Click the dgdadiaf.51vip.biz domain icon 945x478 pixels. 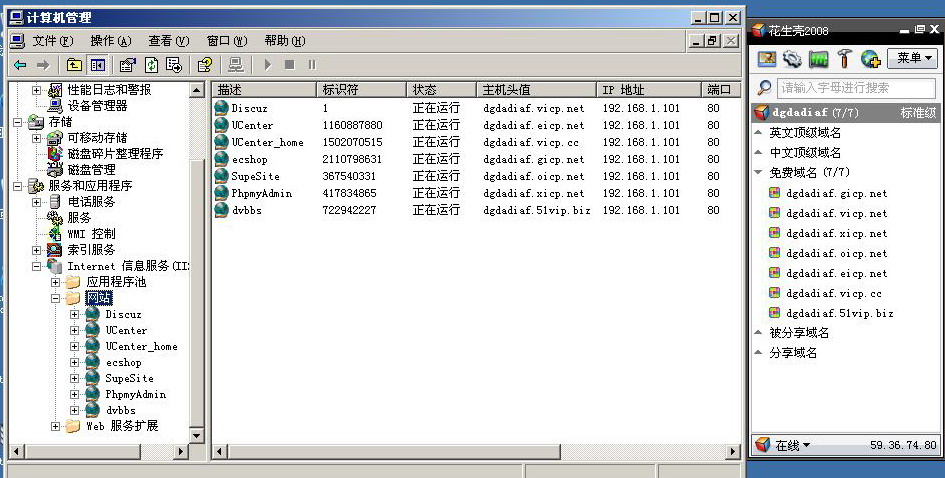775,313
